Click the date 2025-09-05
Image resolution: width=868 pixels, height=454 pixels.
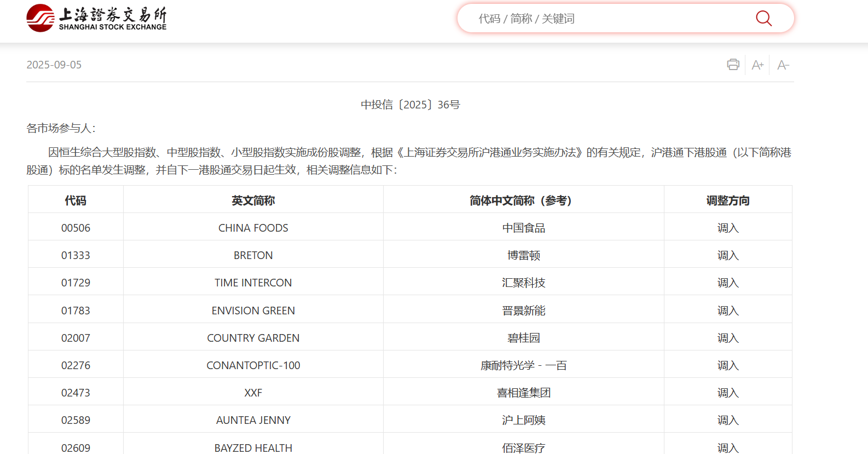point(54,65)
